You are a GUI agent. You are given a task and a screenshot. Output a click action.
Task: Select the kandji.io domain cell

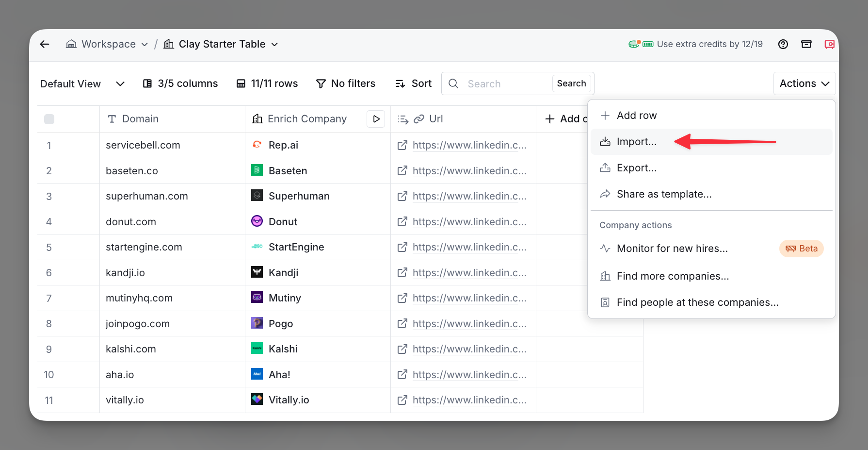[x=172, y=273]
